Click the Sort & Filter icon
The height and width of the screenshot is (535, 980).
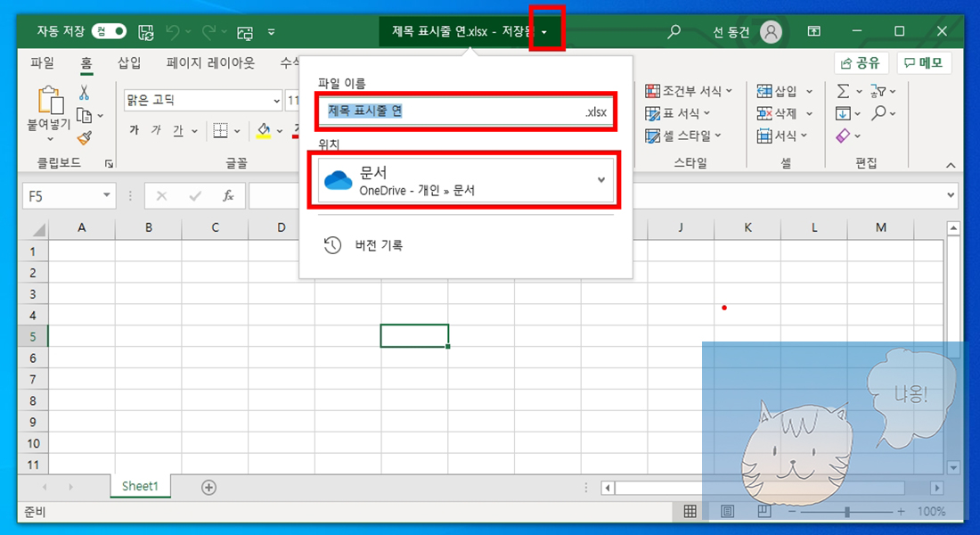tap(878, 91)
